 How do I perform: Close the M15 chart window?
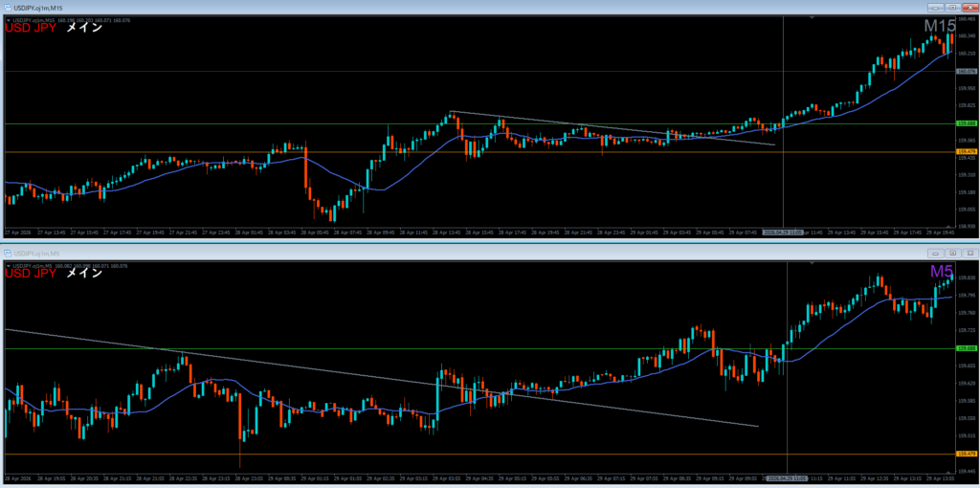pos(969,8)
